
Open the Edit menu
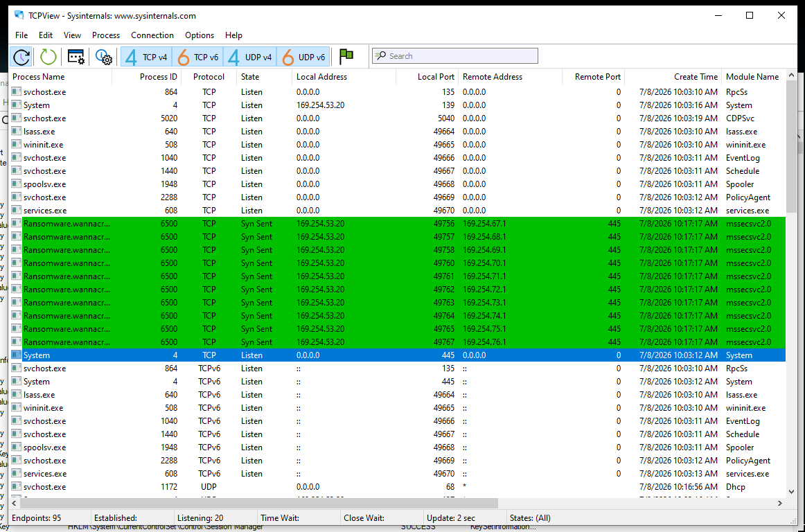[46, 35]
